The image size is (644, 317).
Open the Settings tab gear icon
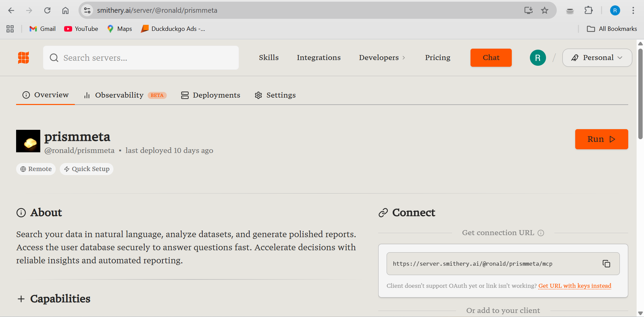[x=258, y=95]
